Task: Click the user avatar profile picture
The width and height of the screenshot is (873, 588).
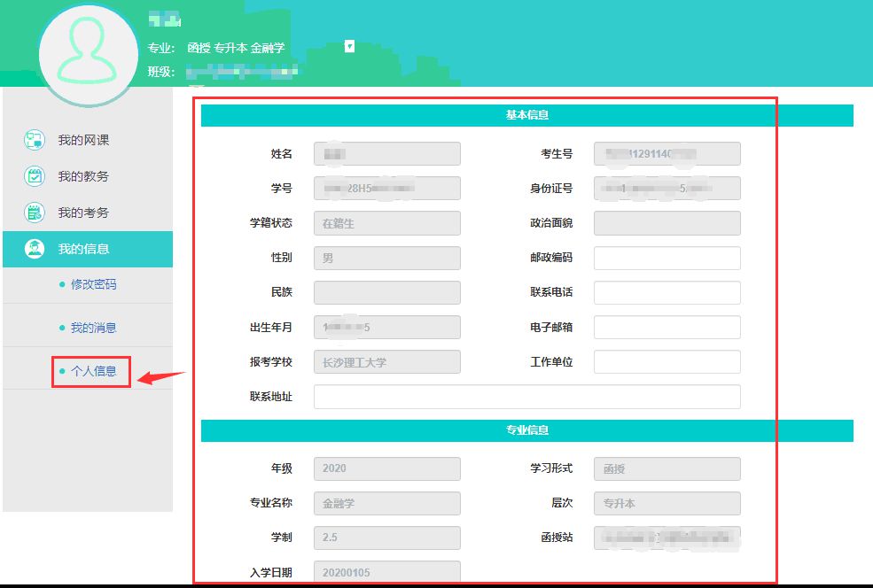Action: (89, 55)
